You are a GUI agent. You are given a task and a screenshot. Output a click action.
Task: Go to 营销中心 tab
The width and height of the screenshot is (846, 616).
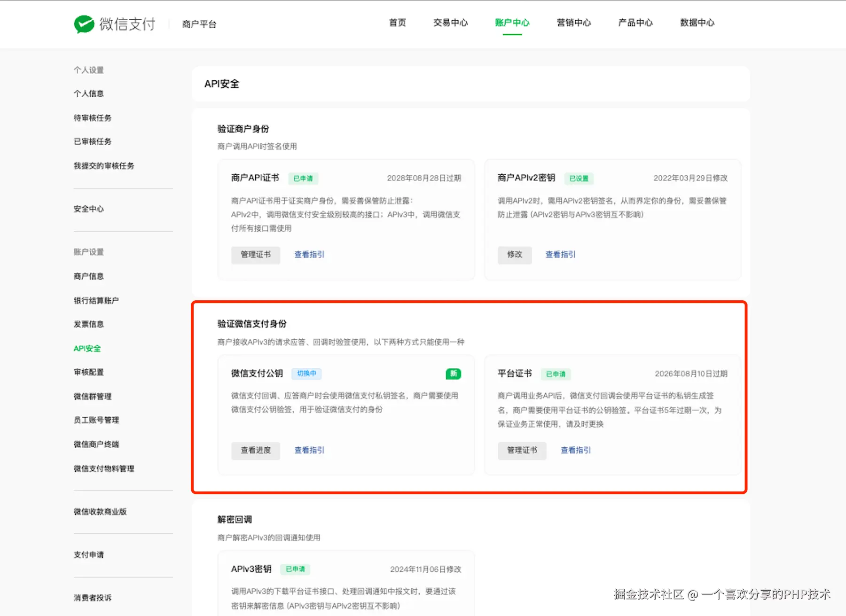click(573, 23)
